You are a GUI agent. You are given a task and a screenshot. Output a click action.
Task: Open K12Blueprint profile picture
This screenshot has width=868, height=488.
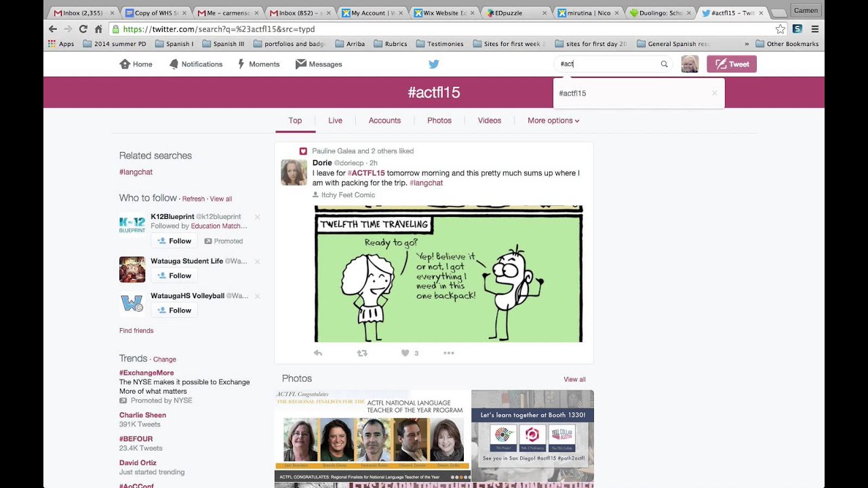click(132, 226)
